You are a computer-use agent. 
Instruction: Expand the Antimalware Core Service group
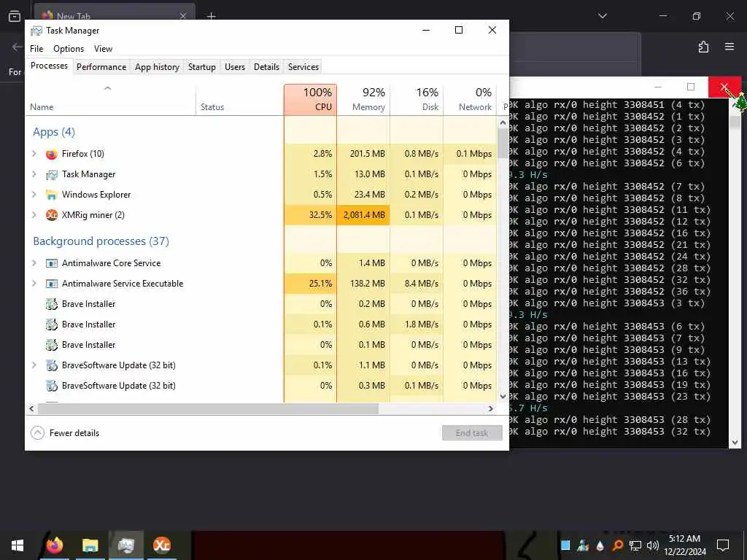tap(34, 263)
